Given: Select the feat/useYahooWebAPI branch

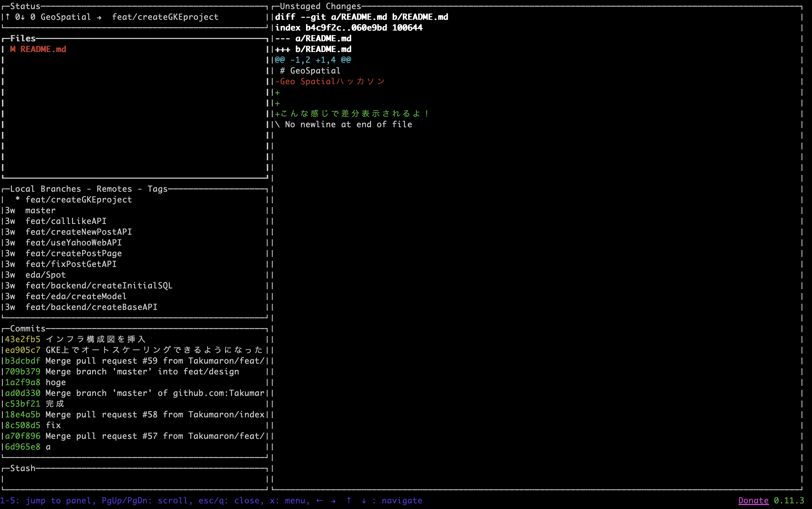Looking at the screenshot, I should tap(135, 243).
